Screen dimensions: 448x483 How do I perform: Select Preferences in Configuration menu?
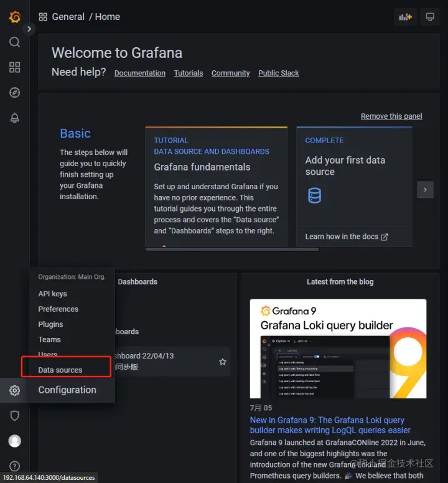(x=58, y=309)
